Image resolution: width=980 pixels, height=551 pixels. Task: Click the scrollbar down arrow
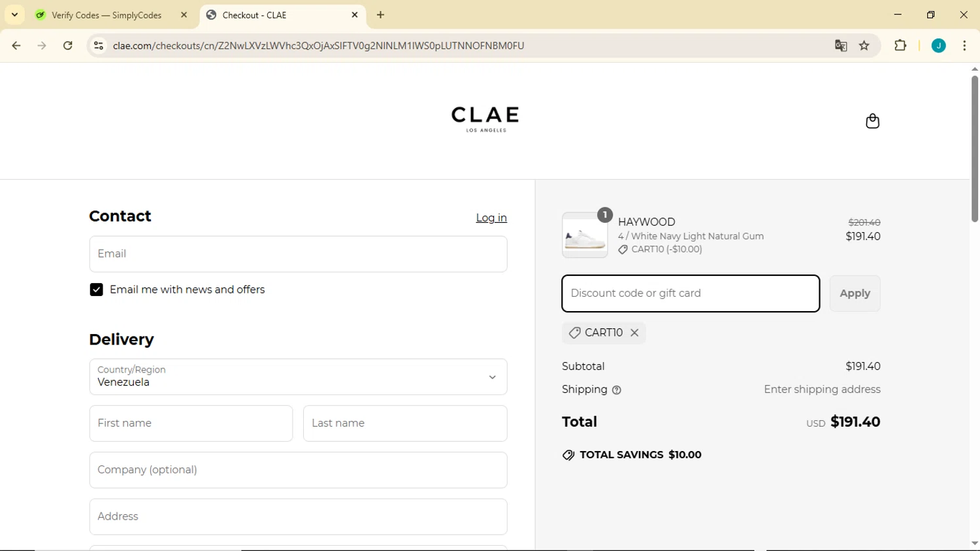(x=974, y=543)
